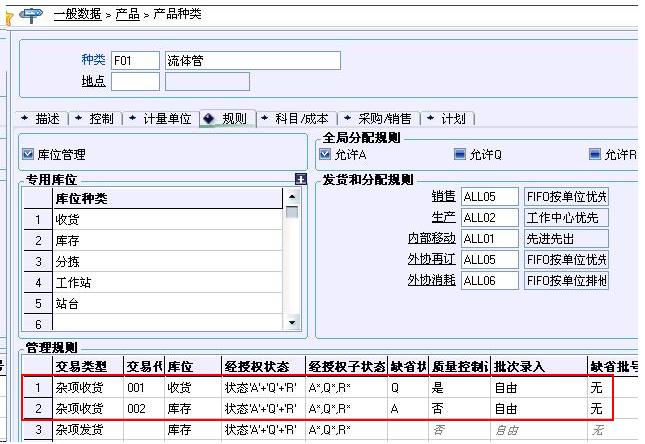Click the 种类 code field F01
Viewport: 645px width, 444px height.
(135, 60)
